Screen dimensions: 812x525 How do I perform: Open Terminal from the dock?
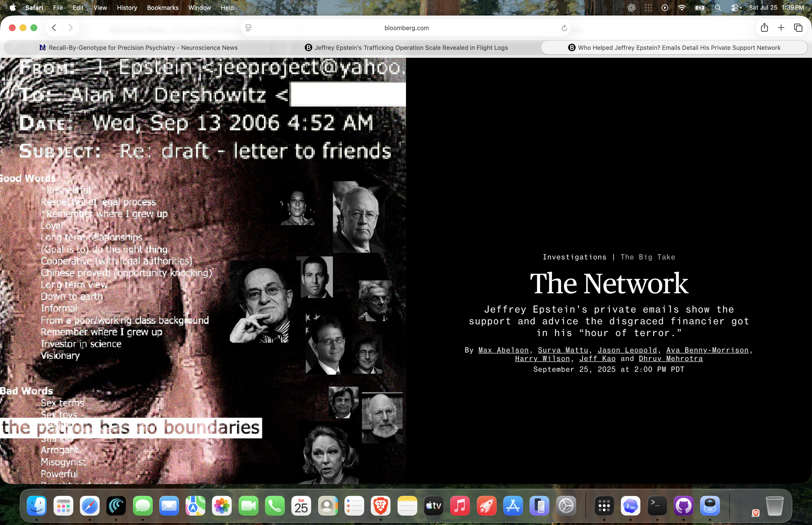click(x=657, y=506)
